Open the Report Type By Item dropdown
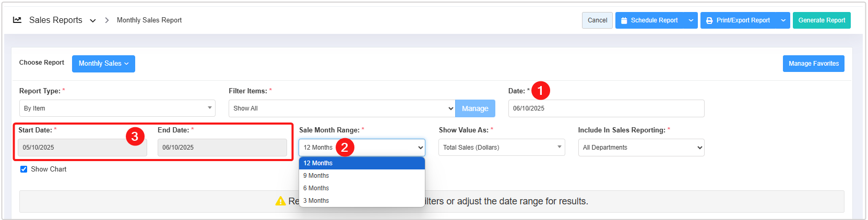Image resolution: width=868 pixels, height=220 pixels. click(x=117, y=108)
